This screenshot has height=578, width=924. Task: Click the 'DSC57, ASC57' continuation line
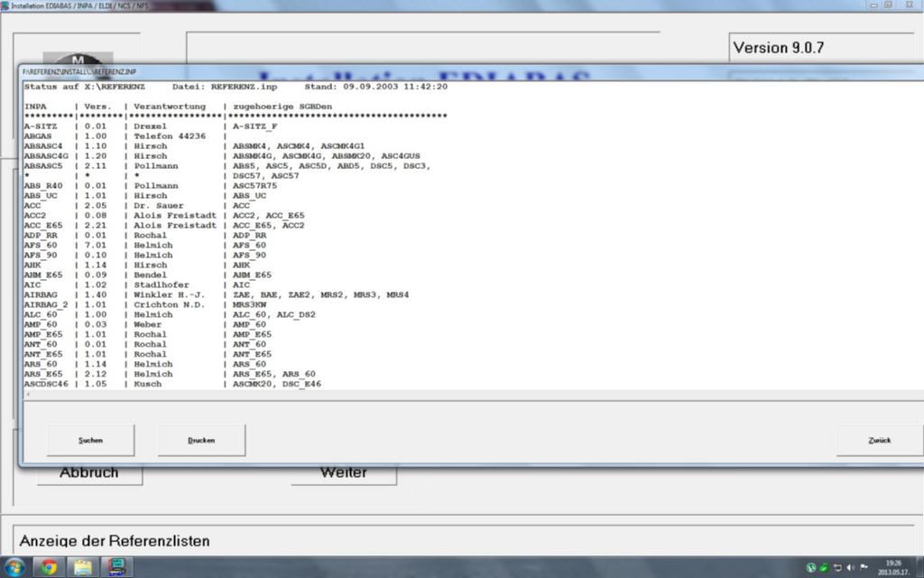point(266,176)
